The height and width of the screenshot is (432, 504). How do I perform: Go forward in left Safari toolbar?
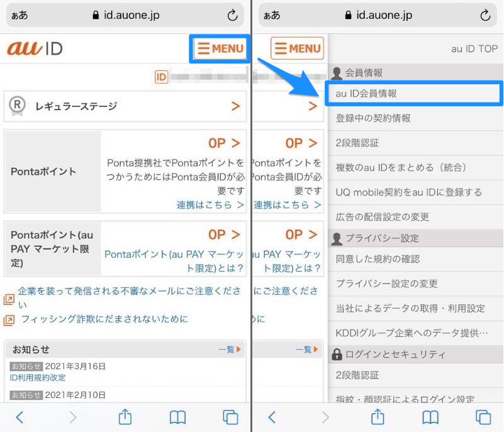(73, 418)
